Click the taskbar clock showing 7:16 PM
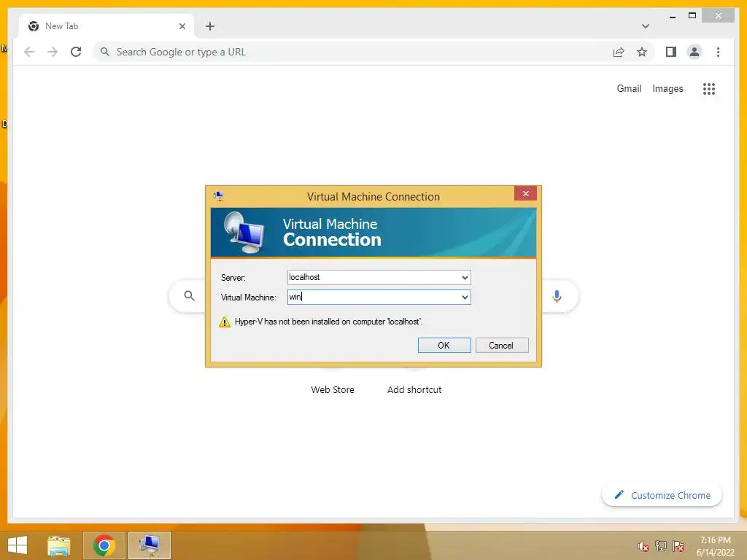747x560 pixels. [715, 546]
